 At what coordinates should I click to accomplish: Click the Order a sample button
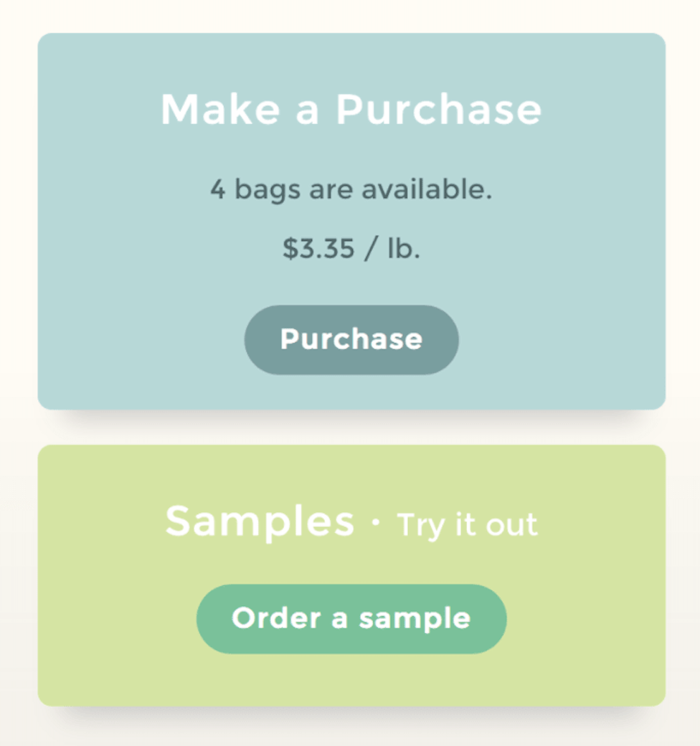pyautogui.click(x=351, y=619)
